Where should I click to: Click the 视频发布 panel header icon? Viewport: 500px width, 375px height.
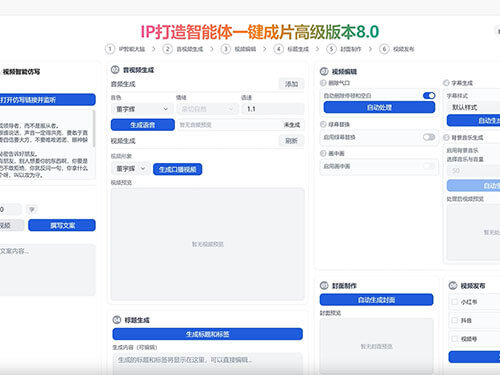point(453,286)
